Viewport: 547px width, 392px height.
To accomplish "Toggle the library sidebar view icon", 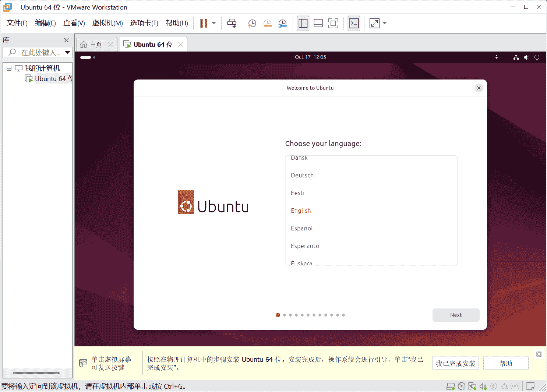I will (303, 24).
